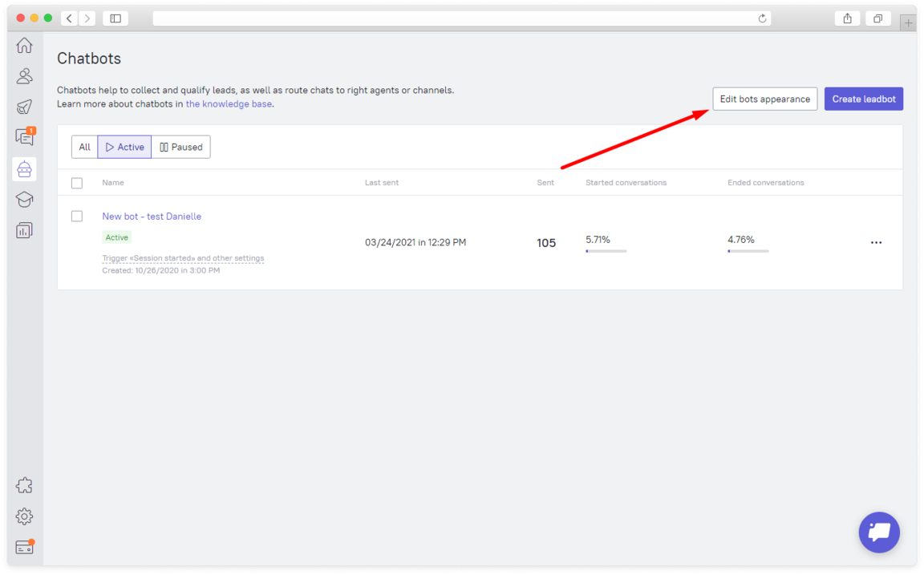This screenshot has height=575, width=924.
Task: Click the Create leadbot button
Action: pos(864,98)
